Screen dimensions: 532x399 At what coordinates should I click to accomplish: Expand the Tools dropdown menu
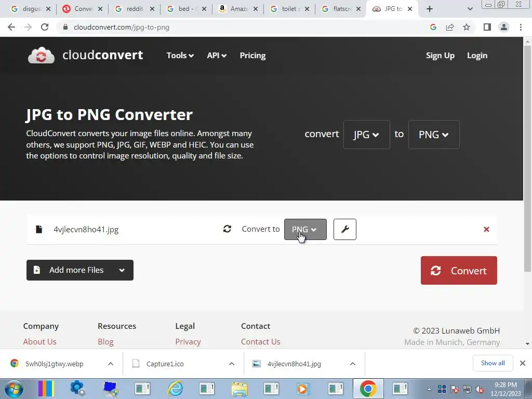180,55
